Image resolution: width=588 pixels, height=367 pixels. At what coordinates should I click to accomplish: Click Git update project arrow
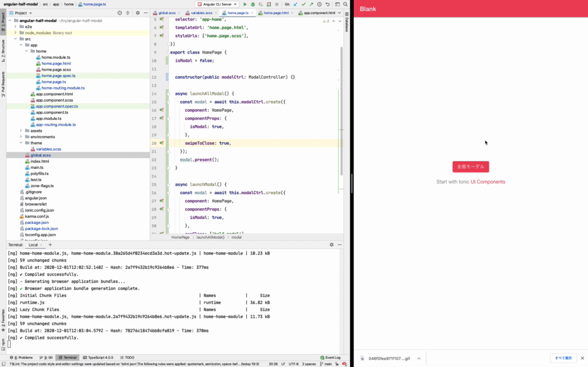coord(296,5)
